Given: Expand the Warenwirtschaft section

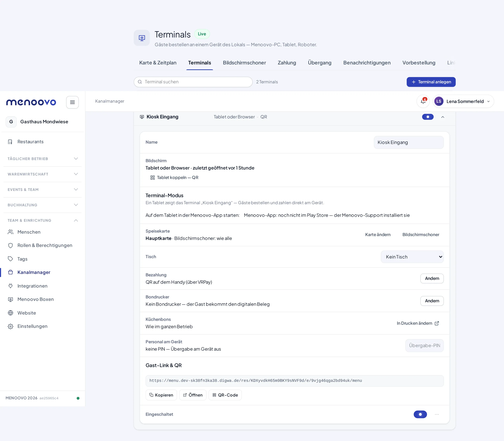Looking at the screenshot, I should point(42,174).
